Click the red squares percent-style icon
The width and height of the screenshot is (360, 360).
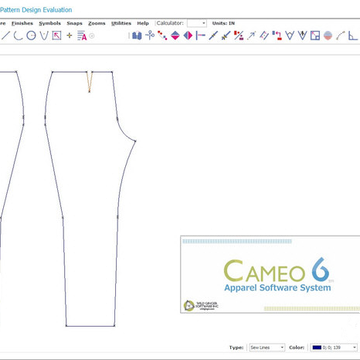coord(239,36)
